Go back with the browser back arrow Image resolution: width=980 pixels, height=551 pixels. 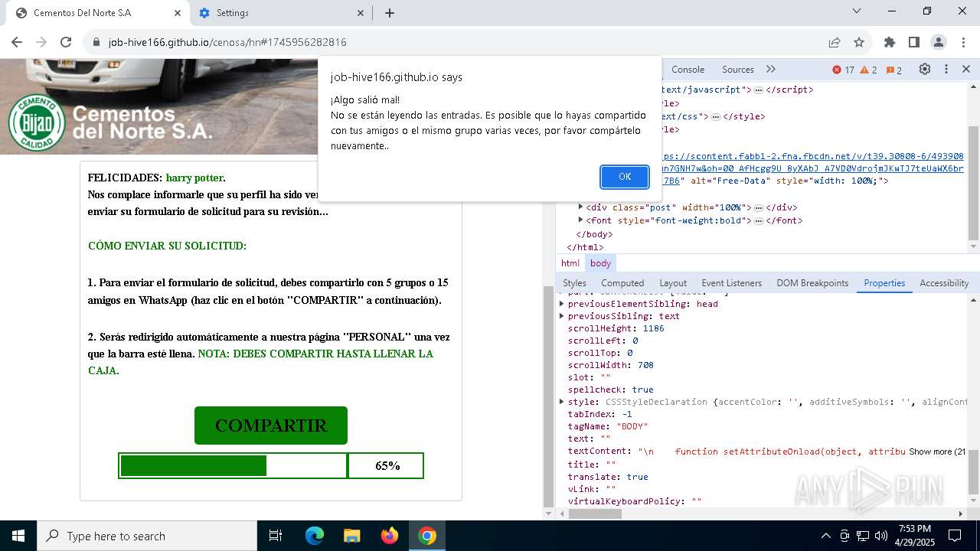17,42
